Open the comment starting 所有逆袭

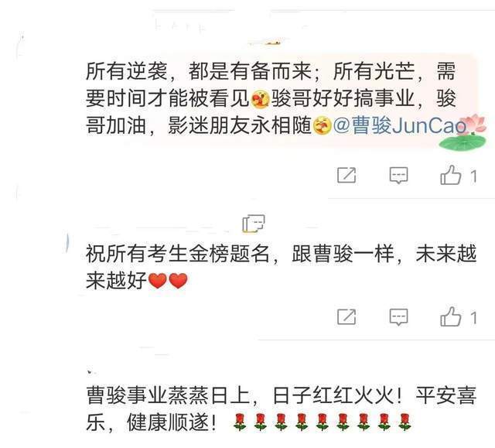click(x=271, y=98)
